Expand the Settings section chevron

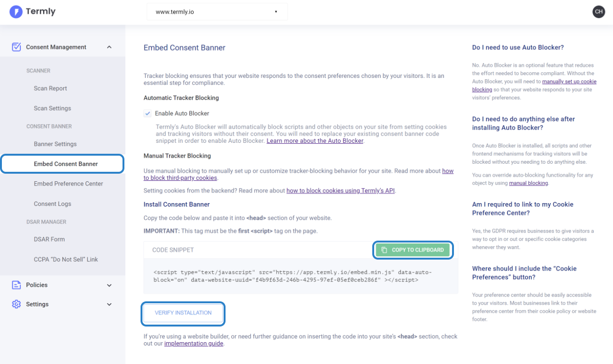tap(109, 304)
